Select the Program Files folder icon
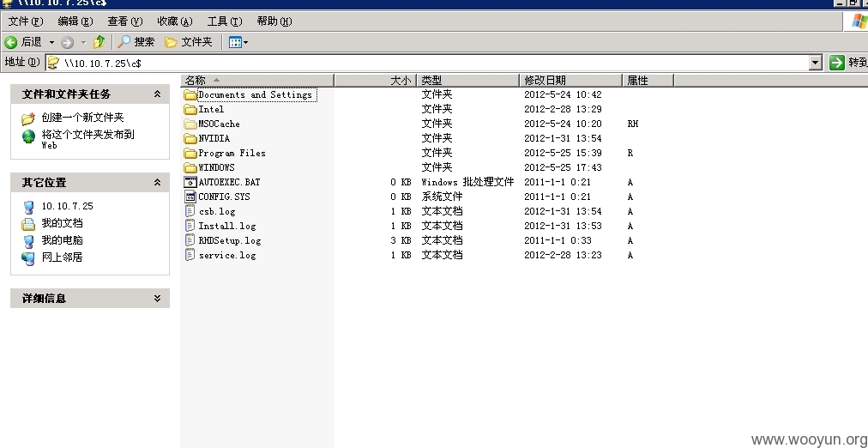 pos(190,153)
